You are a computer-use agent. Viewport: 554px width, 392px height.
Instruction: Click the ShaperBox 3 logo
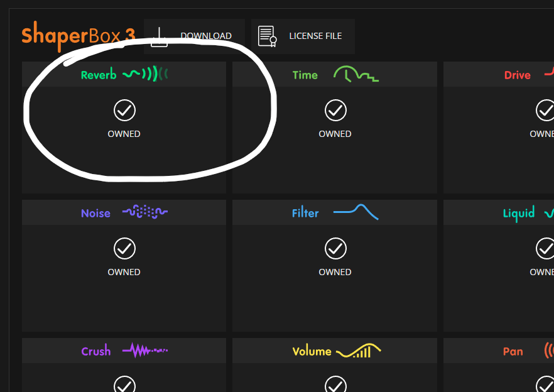79,36
